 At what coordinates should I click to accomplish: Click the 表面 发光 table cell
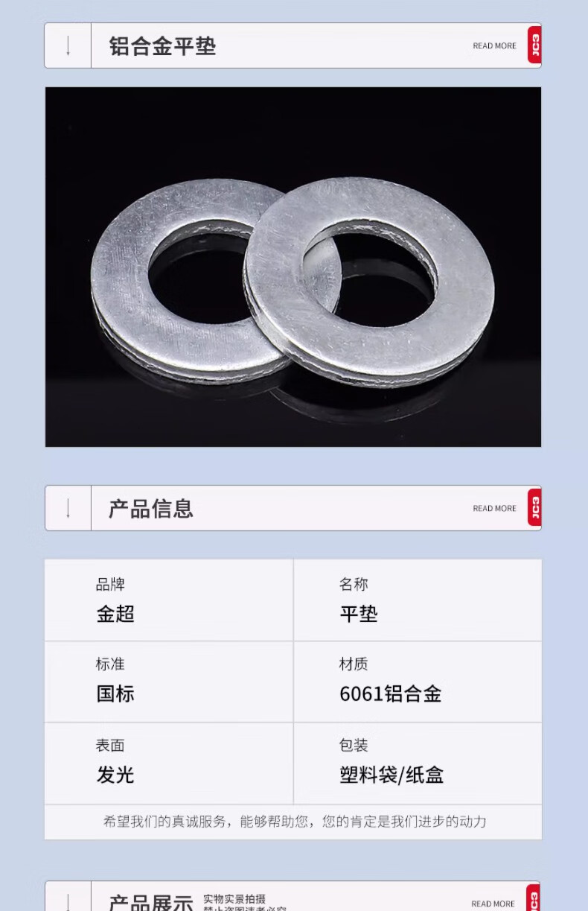point(169,764)
